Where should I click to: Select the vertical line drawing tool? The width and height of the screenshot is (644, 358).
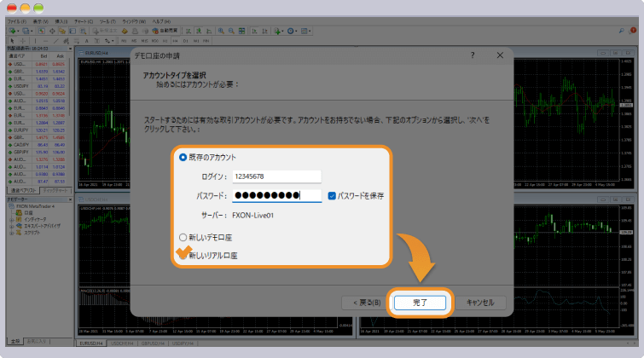[35, 41]
